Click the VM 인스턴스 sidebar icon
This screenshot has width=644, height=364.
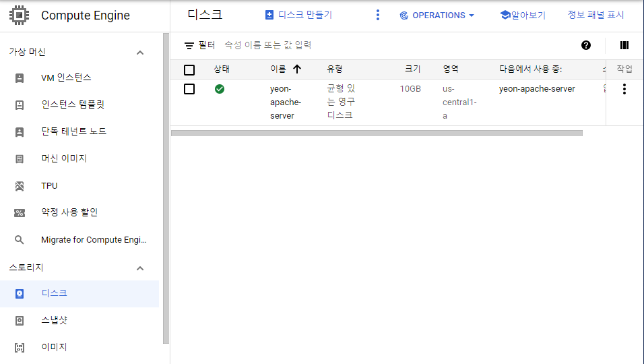[x=20, y=78]
